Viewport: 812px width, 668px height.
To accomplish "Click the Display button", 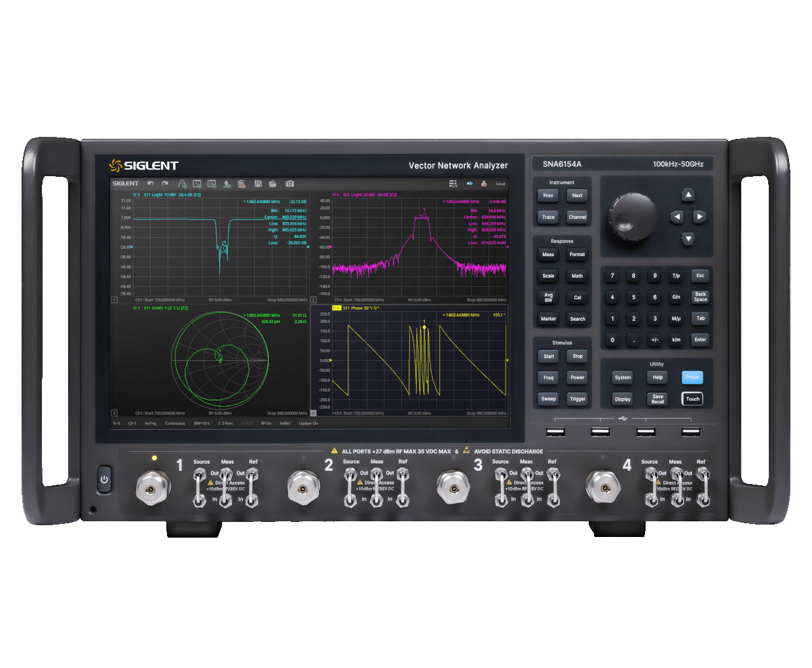I will 623,399.
